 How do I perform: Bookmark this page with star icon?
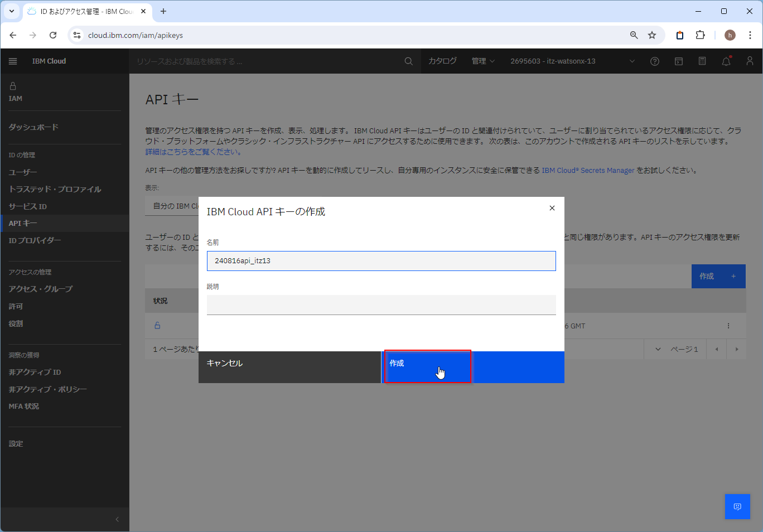point(652,35)
